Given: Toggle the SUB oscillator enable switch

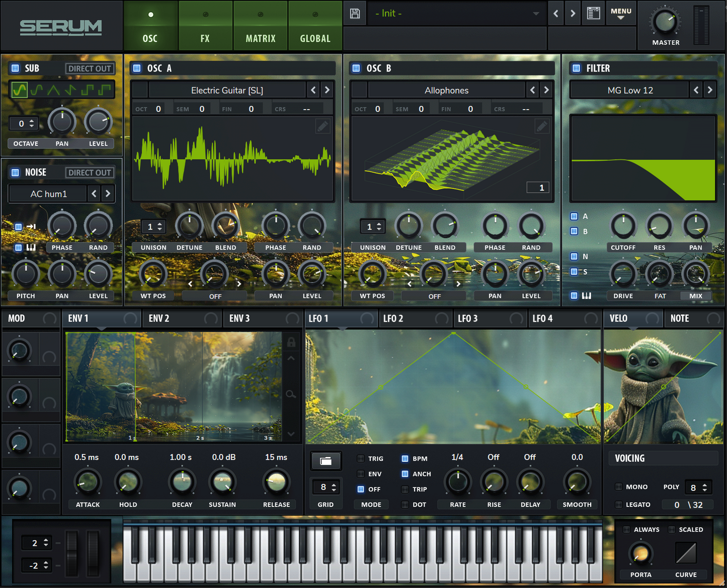Looking at the screenshot, I should tap(15, 68).
